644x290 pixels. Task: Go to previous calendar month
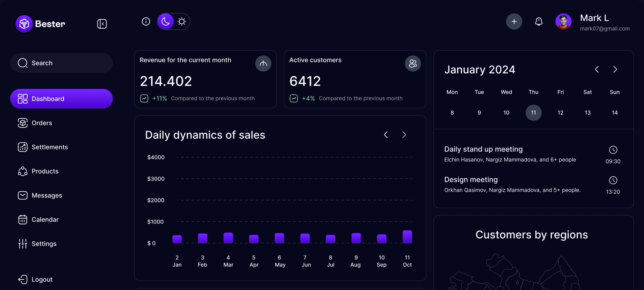coord(597,69)
